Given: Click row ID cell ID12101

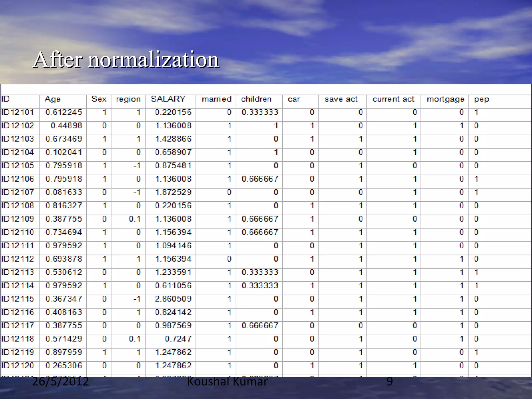Looking at the screenshot, I should [x=18, y=112].
